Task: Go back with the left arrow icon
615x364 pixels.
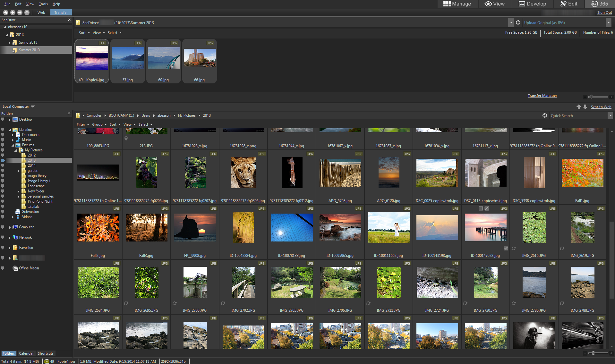Action: coord(13,13)
